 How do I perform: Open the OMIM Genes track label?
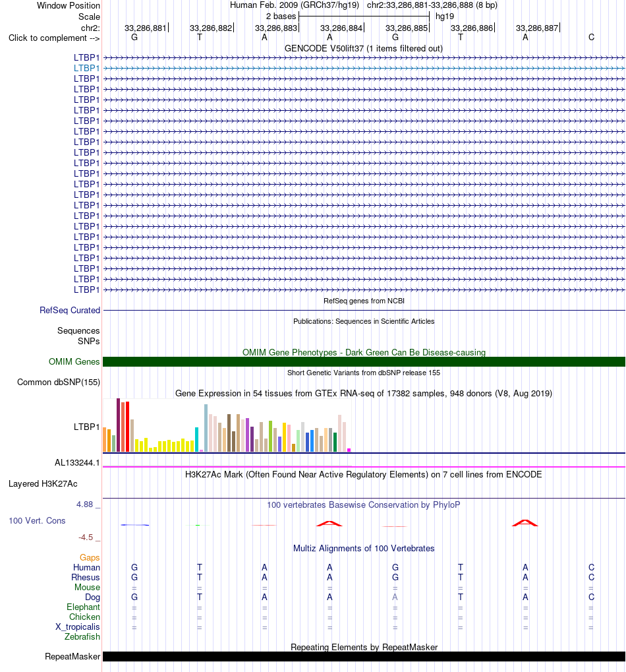(x=74, y=361)
